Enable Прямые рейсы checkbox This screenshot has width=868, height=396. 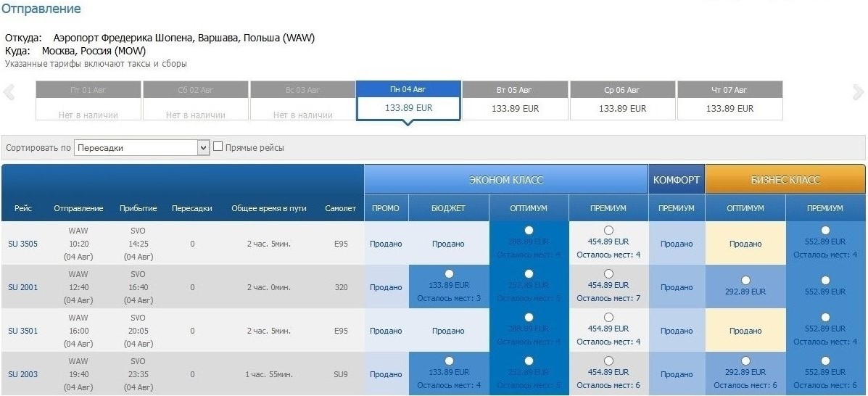218,147
